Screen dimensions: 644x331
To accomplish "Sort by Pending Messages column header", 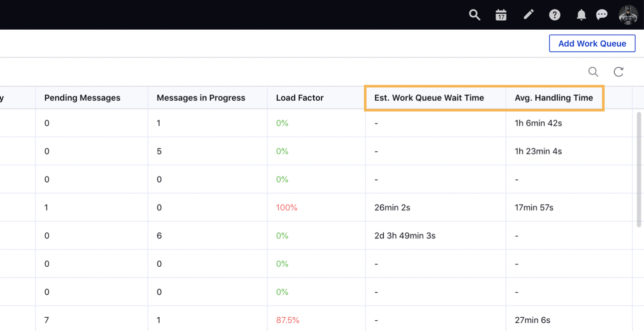I will (82, 98).
